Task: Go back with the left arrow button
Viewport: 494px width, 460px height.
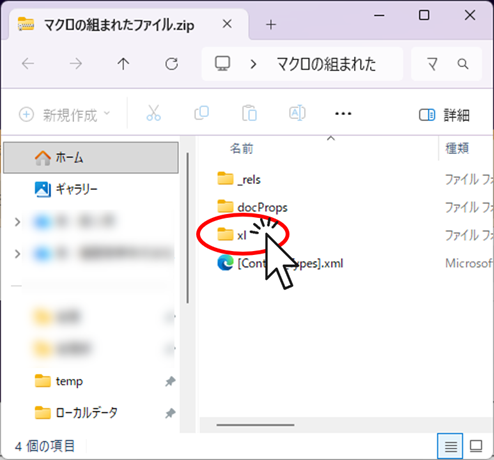Action: tap(28, 63)
